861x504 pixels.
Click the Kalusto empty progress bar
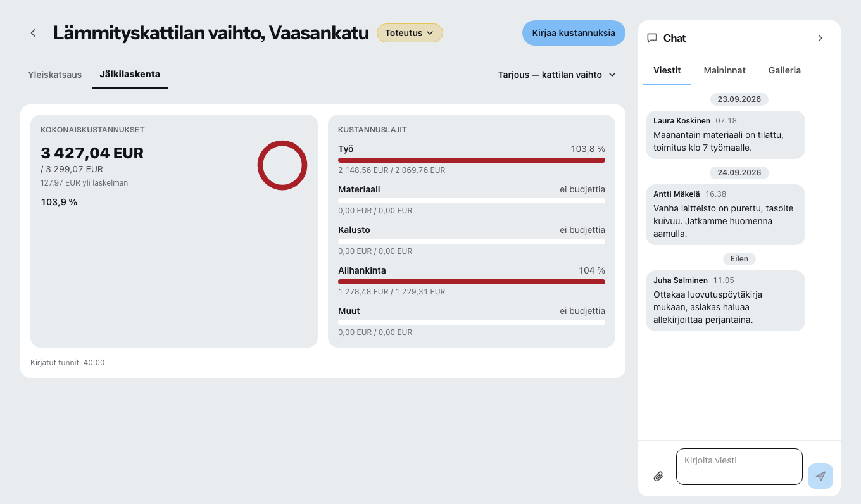tap(472, 241)
